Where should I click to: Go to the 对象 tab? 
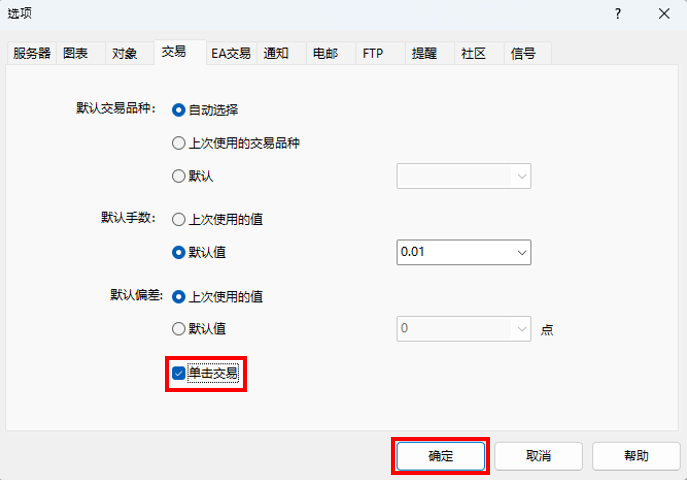tap(125, 54)
